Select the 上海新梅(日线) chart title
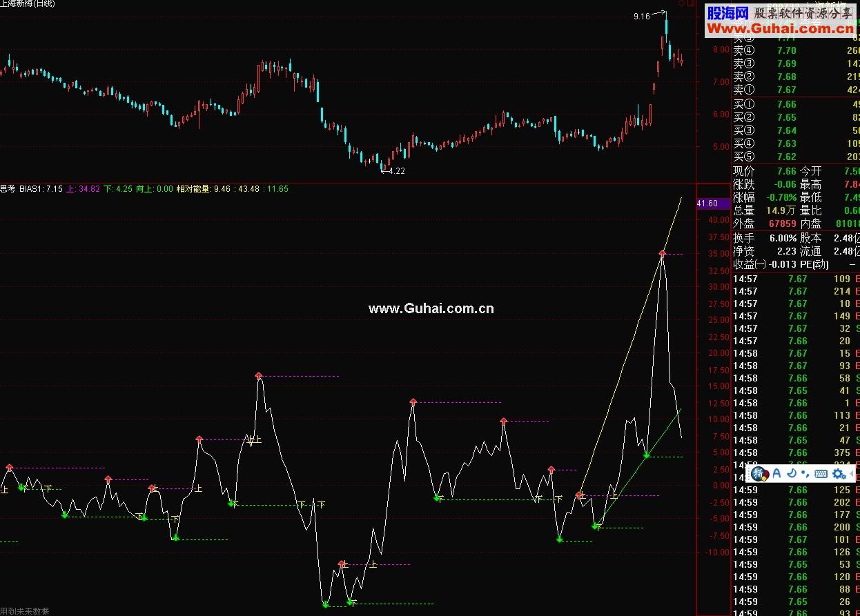 click(28, 4)
